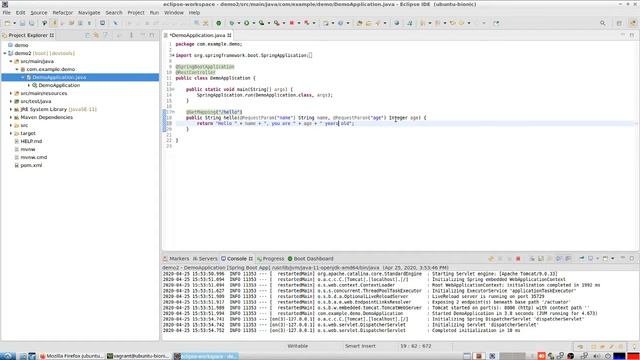This screenshot has width=640, height=360.
Task: Select src/test/java in Project Explorer
Action: [x=36, y=101]
